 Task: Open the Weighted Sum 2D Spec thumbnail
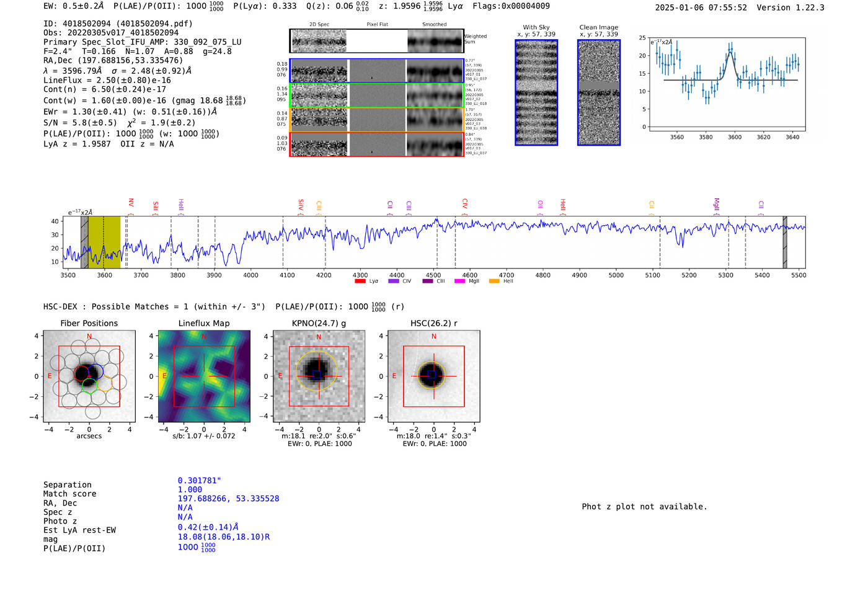319,41
